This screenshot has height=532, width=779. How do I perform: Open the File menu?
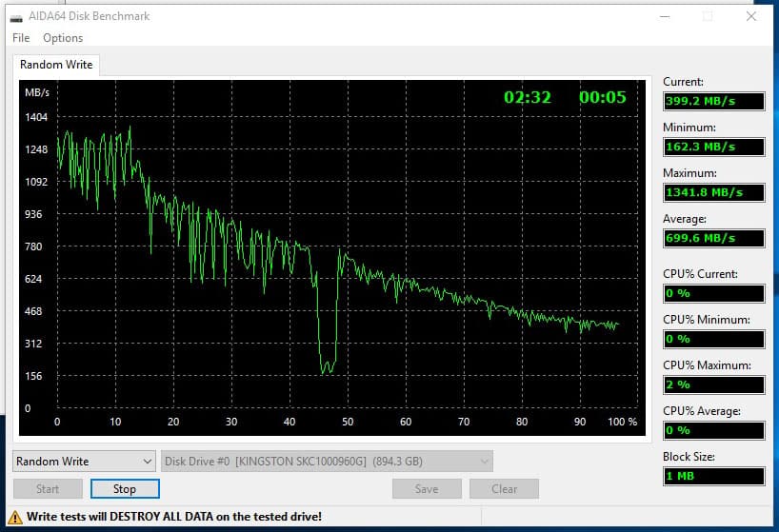(21, 38)
